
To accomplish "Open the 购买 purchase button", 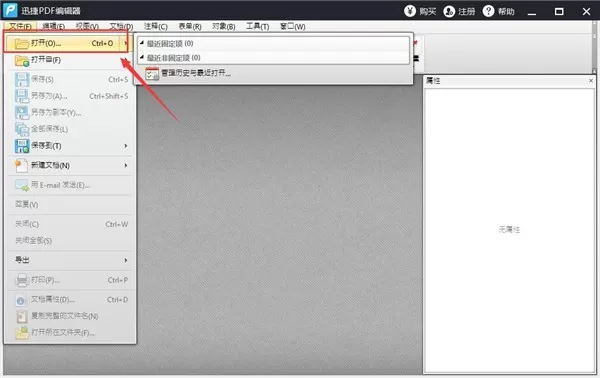I will [x=420, y=11].
